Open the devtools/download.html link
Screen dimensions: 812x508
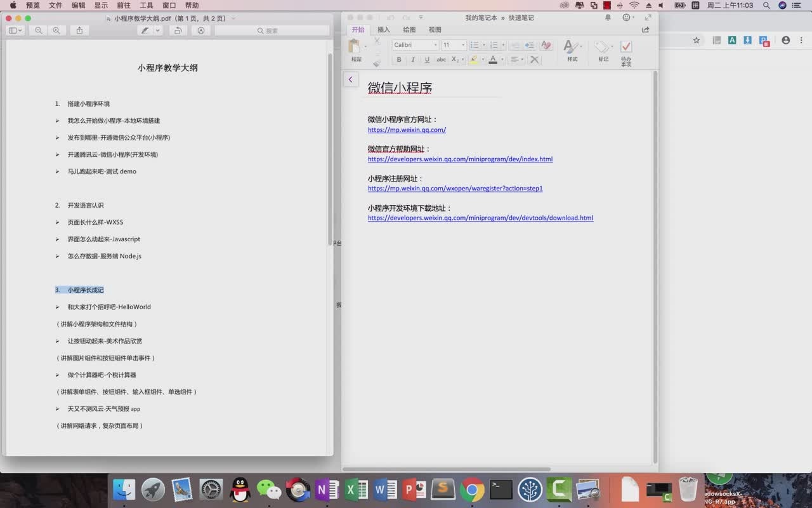tap(480, 218)
